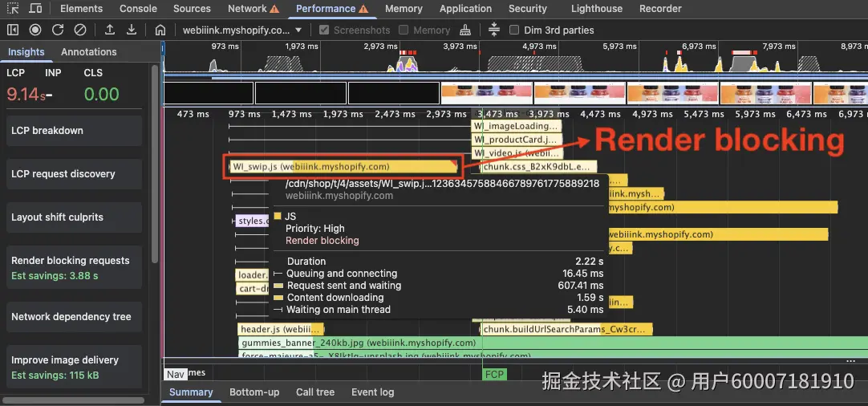Switch to the Bottom-up tab
The width and height of the screenshot is (868, 406).
(254, 392)
